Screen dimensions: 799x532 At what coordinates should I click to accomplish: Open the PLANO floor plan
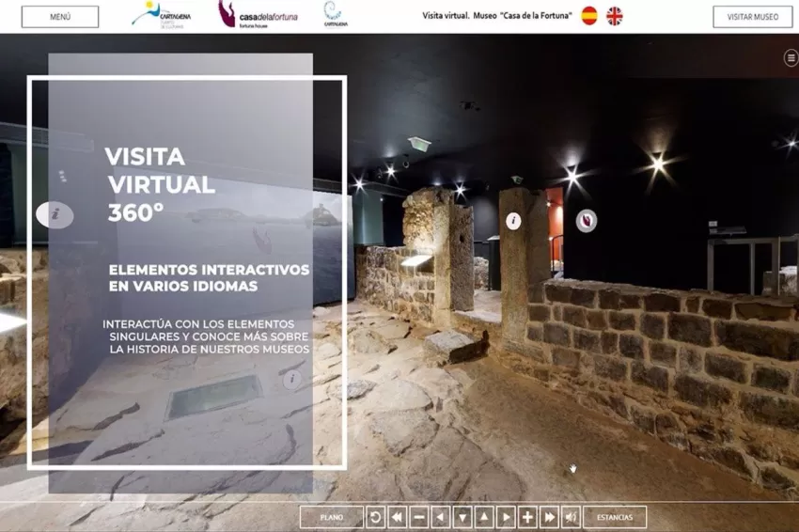point(331,517)
